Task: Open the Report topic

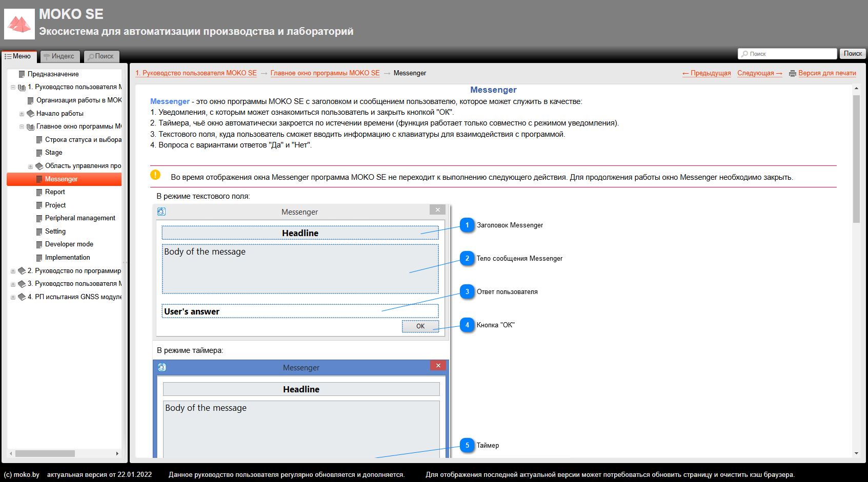Action: (x=55, y=192)
